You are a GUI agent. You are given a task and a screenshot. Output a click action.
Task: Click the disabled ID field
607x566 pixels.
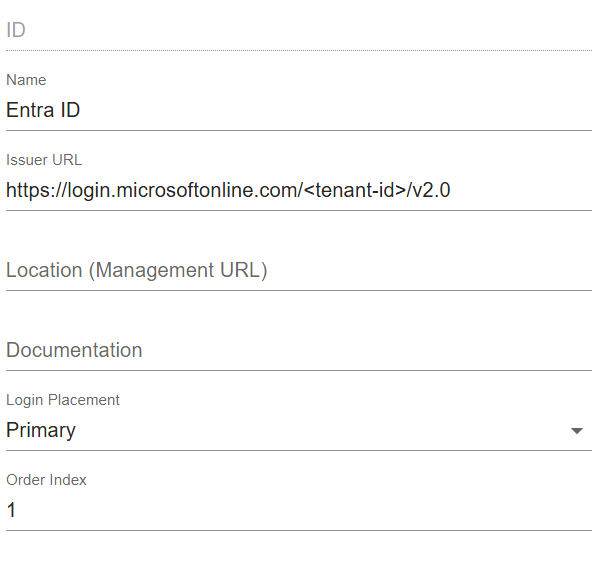coord(298,31)
